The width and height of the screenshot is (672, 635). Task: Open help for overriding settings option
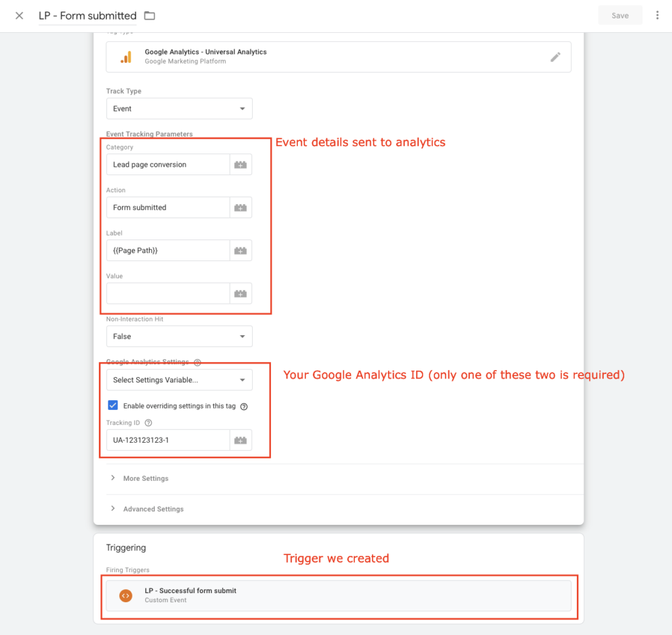244,406
